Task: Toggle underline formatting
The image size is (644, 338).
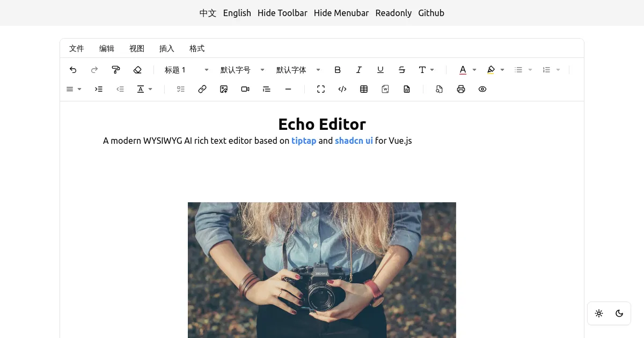Action: [380, 70]
